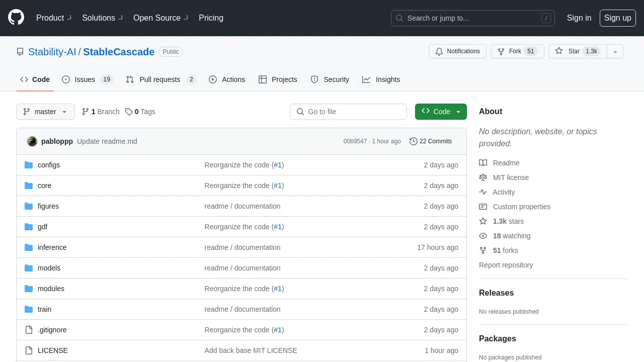Click the MIT license scale icon

(483, 177)
